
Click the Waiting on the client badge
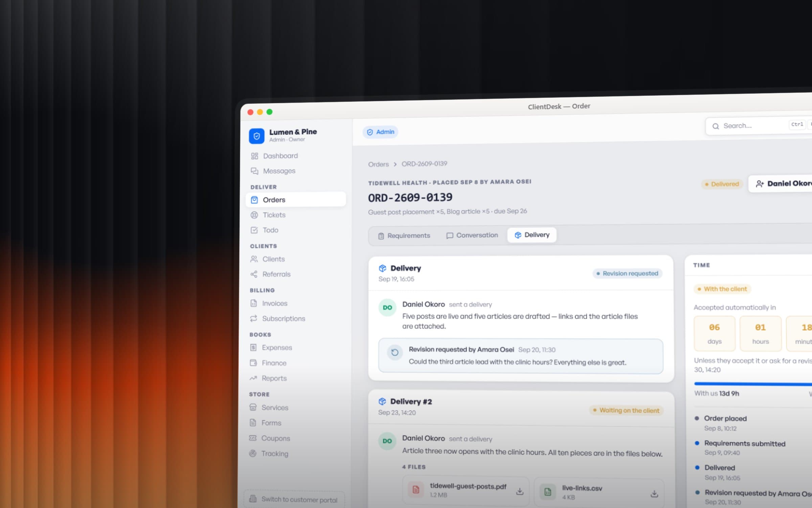[x=626, y=410]
